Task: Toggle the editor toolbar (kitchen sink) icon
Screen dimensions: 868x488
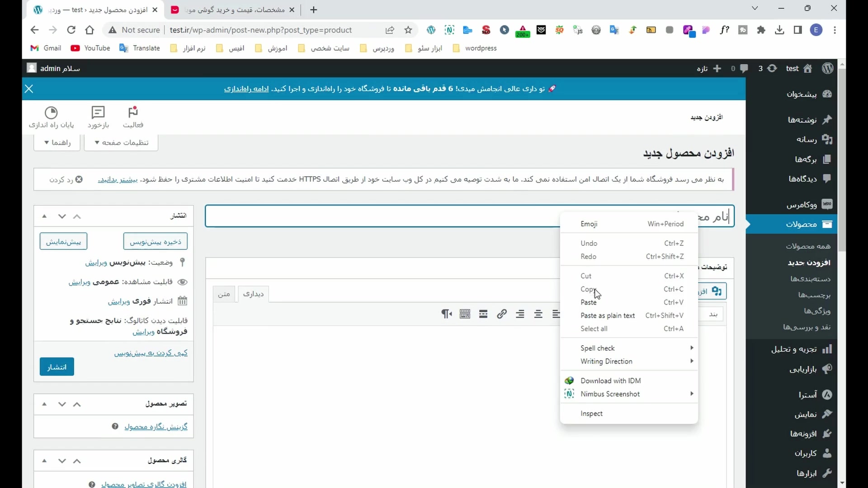Action: click(465, 314)
